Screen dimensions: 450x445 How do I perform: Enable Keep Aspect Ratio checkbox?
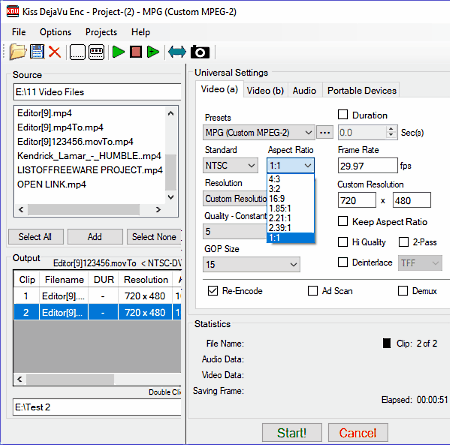tap(343, 221)
